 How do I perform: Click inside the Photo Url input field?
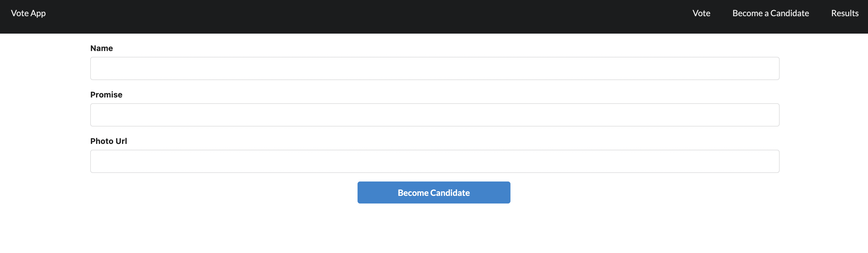(434, 161)
